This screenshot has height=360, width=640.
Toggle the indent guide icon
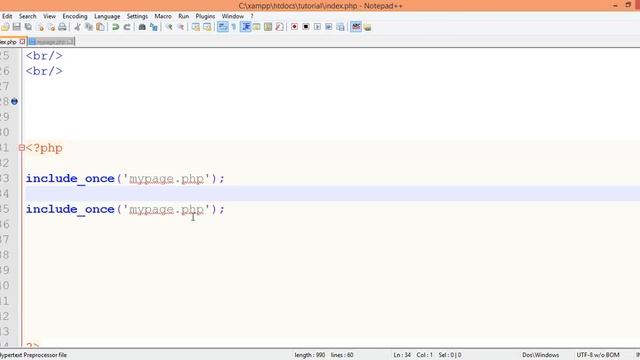point(245,27)
